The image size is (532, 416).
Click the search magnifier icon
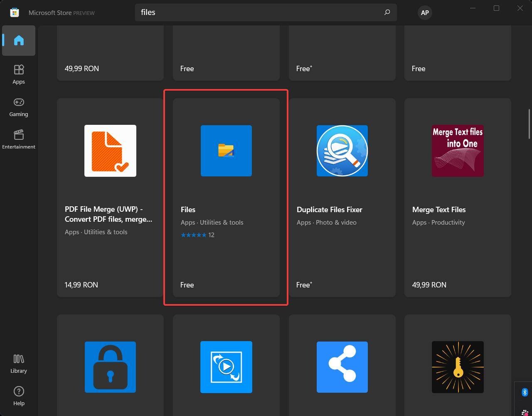coord(387,12)
